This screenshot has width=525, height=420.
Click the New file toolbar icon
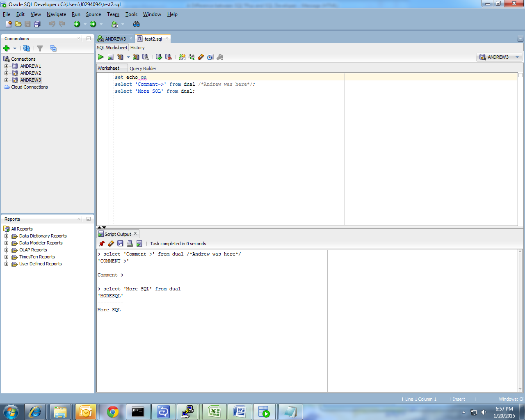9,24
